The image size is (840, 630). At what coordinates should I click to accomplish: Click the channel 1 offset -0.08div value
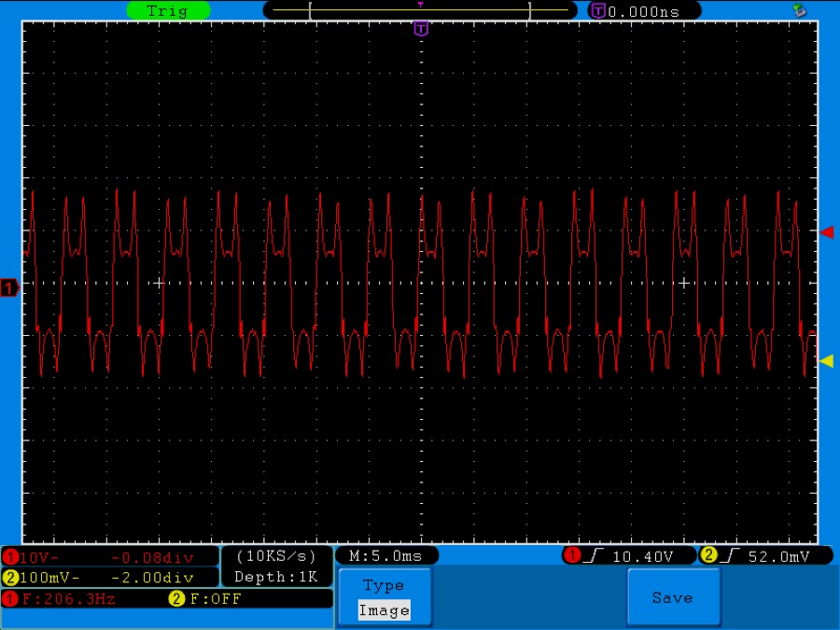click(152, 558)
